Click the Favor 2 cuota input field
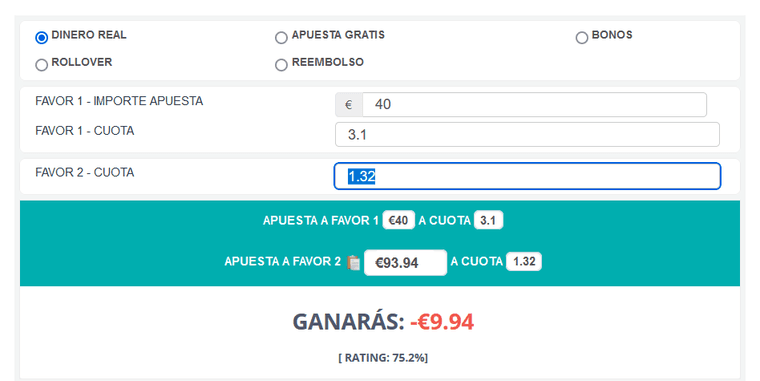The image size is (760, 381). (x=527, y=176)
